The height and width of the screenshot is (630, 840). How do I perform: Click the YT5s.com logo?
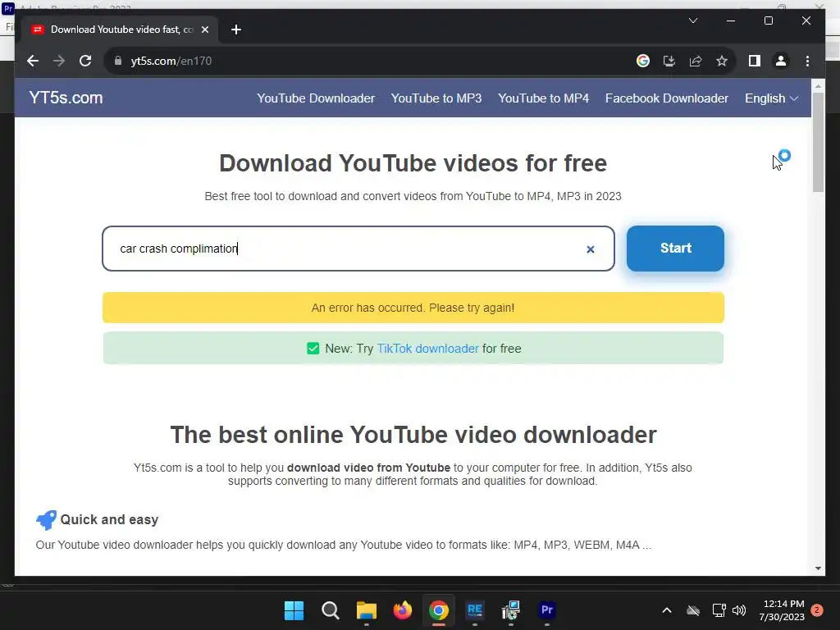click(66, 98)
